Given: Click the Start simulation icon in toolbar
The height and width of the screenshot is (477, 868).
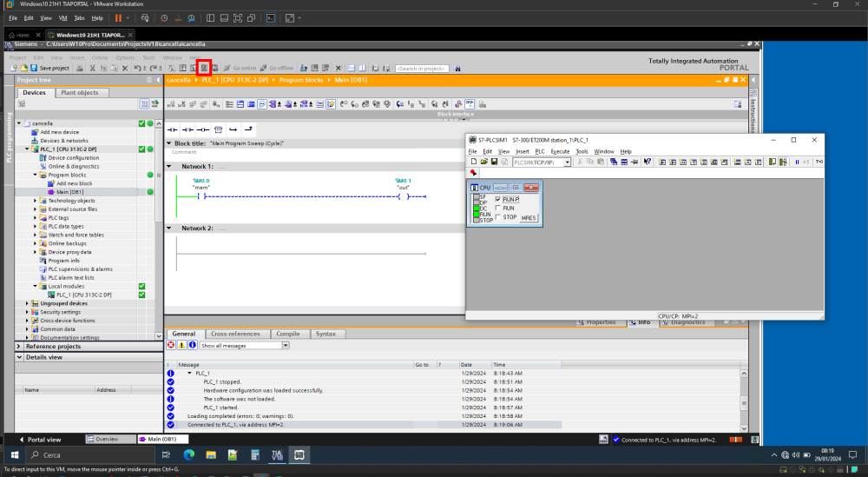Looking at the screenshot, I should 204,68.
